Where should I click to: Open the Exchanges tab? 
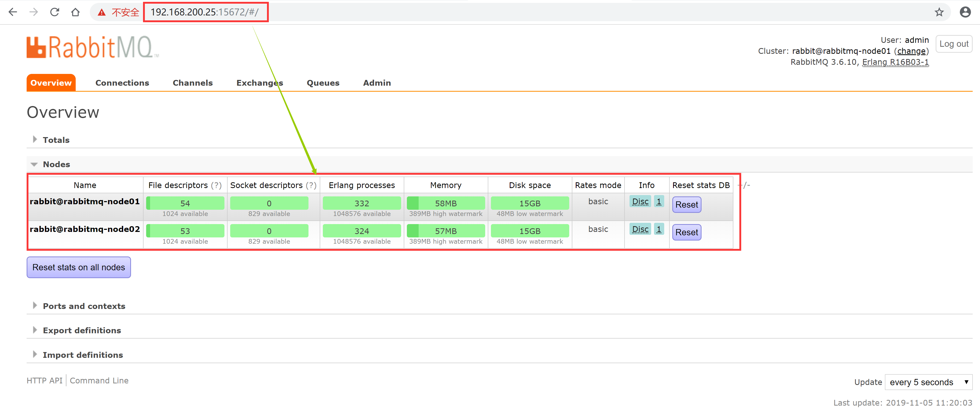point(259,83)
